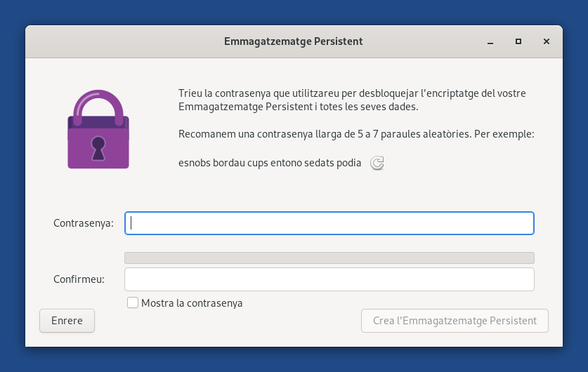Click the keyhole on the padlock graphic
The image size is (588, 372).
point(98,148)
